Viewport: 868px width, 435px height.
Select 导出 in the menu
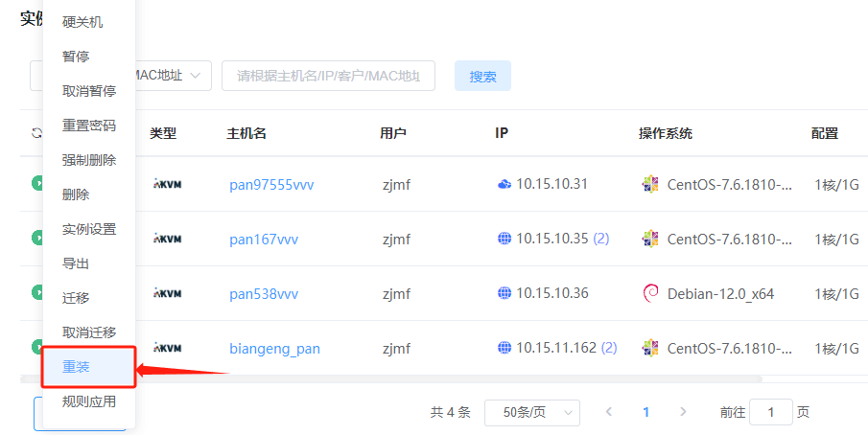click(x=76, y=263)
